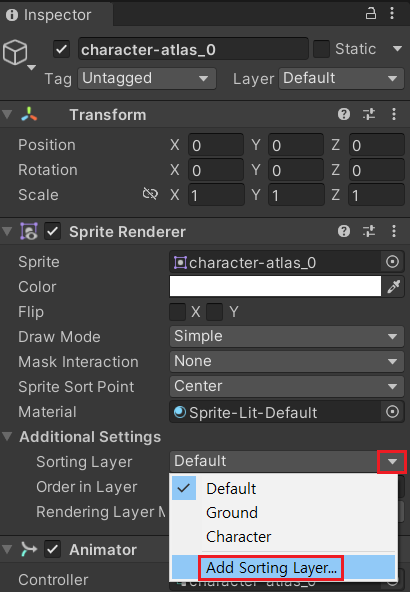Open Sprite Renderer presets icon
The width and height of the screenshot is (410, 592).
(369, 231)
